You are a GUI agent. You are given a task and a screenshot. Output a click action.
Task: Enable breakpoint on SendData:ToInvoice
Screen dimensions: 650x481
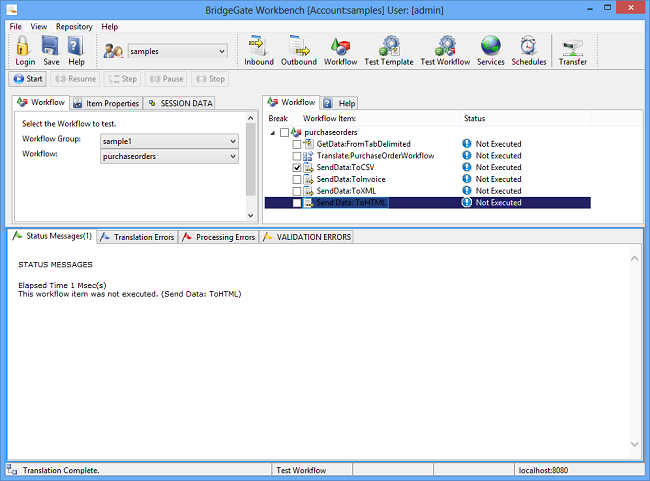pyautogui.click(x=297, y=180)
